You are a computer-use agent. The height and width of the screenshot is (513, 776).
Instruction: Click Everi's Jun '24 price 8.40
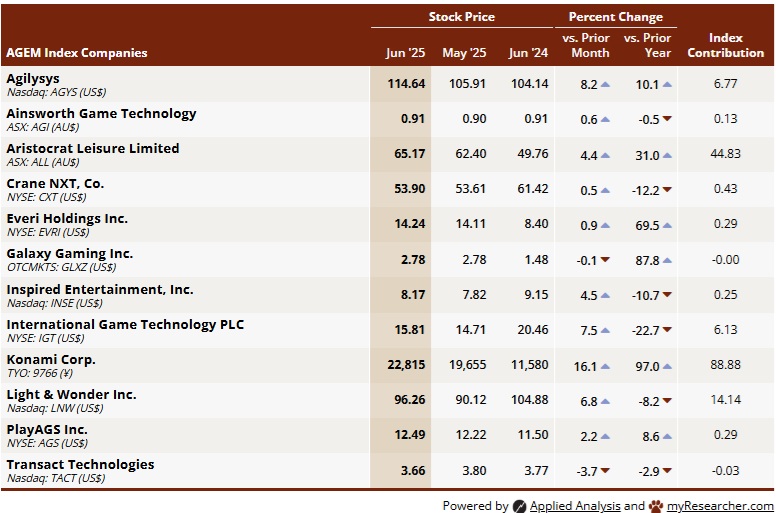(x=536, y=224)
